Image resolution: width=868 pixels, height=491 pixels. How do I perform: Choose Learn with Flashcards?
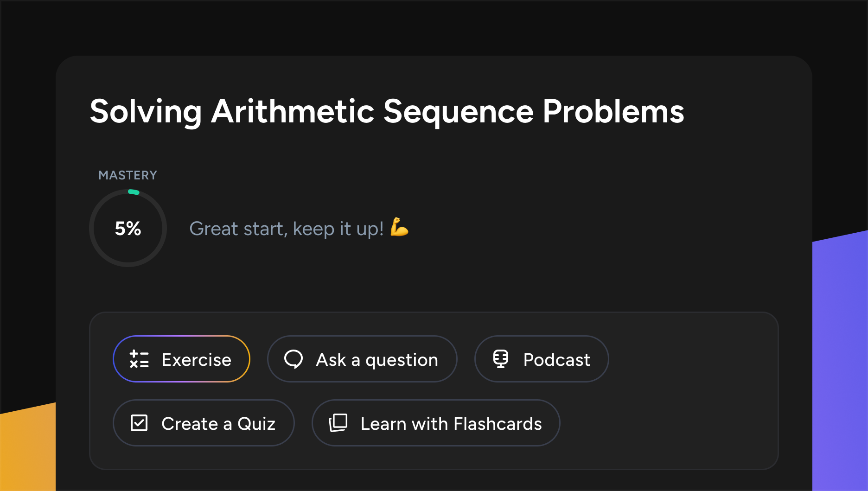(451, 423)
